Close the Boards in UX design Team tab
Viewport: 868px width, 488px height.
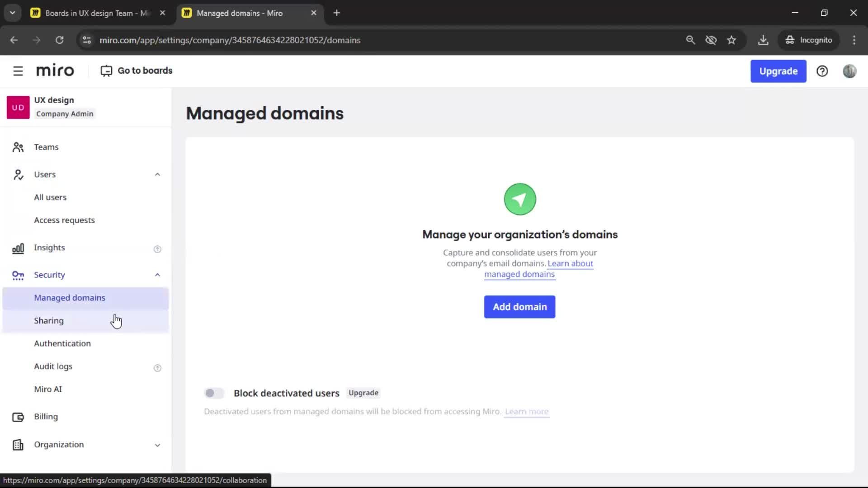click(x=162, y=13)
